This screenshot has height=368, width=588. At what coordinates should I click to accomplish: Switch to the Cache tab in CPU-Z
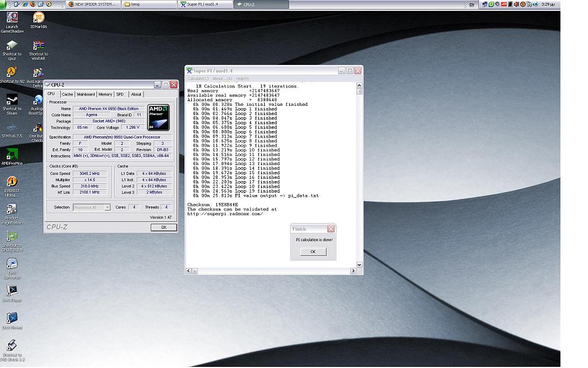[x=67, y=94]
